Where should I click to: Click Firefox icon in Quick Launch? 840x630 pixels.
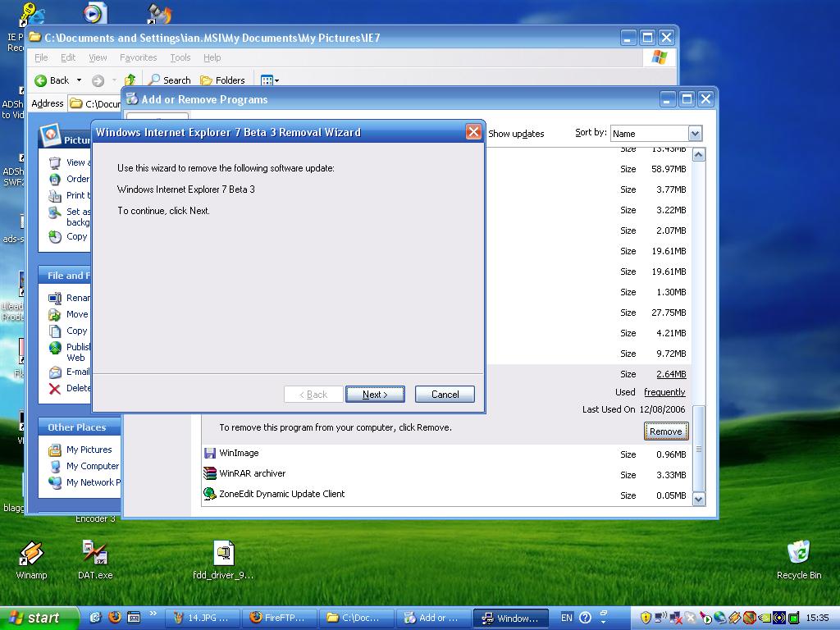click(x=115, y=618)
